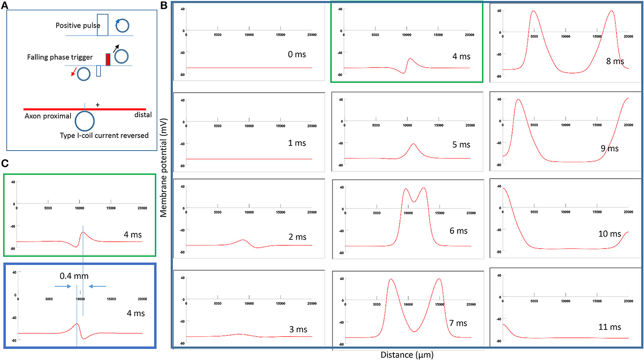644x360 pixels.
Task: Click the 'Positive pulse' label
Action: [x=77, y=26]
